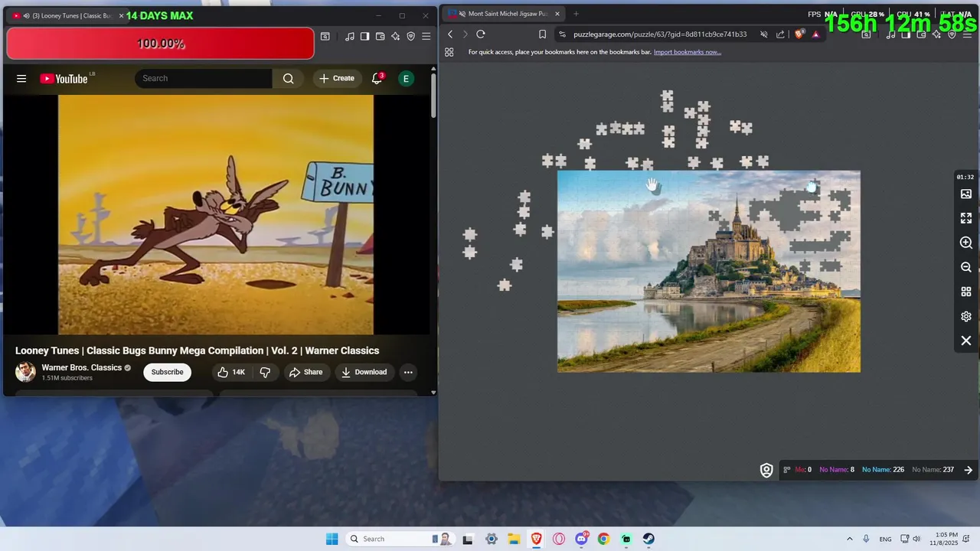This screenshot has width=980, height=551.
Task: Open the Windows Start menu
Action: [x=332, y=539]
